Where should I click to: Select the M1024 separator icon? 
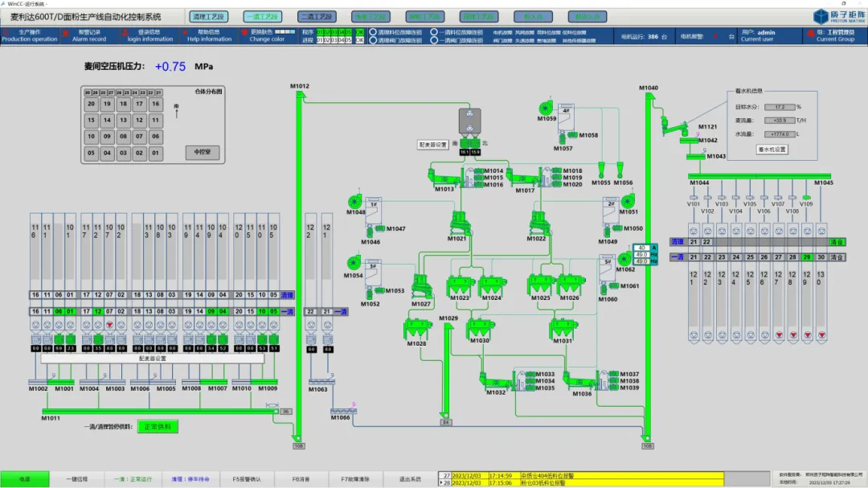point(492,285)
